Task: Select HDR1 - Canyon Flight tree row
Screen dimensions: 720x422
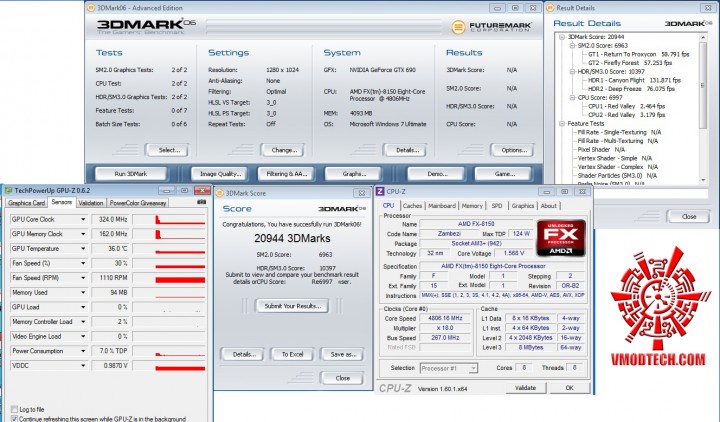Action: click(634, 80)
